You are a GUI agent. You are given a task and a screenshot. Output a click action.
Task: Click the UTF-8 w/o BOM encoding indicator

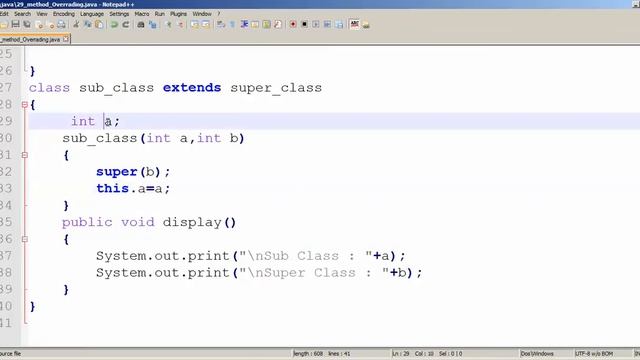(594, 353)
